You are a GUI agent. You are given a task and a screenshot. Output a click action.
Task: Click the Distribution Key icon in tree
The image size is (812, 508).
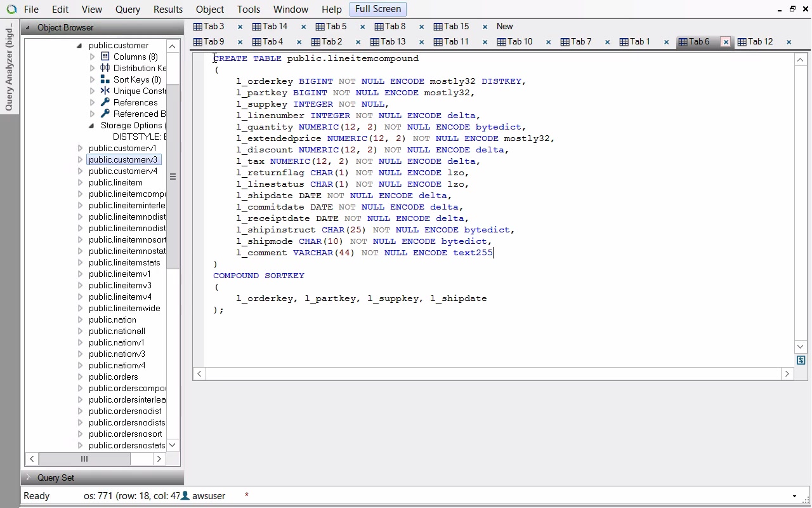[105, 68]
